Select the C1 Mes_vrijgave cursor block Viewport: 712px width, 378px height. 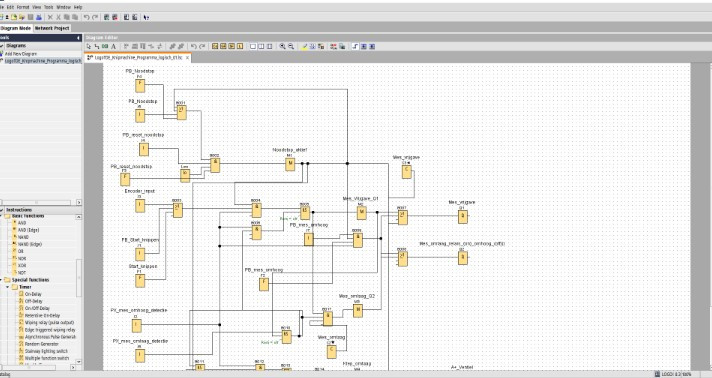[406, 171]
